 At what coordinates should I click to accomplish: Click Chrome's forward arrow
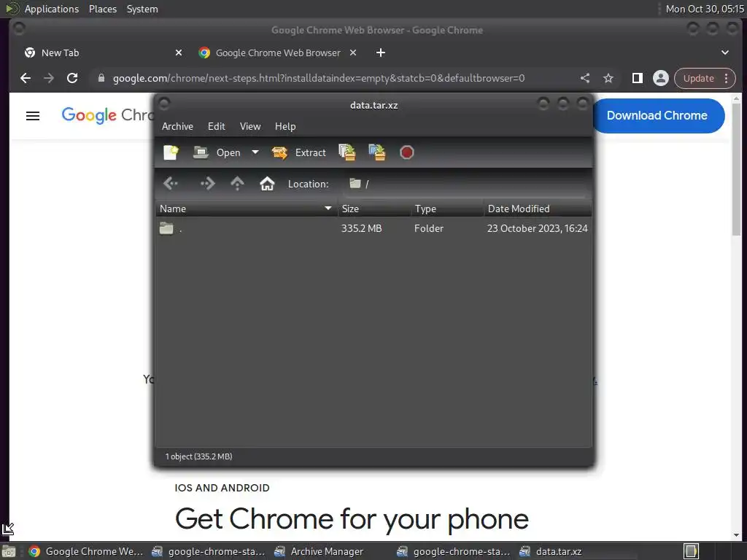tap(49, 78)
